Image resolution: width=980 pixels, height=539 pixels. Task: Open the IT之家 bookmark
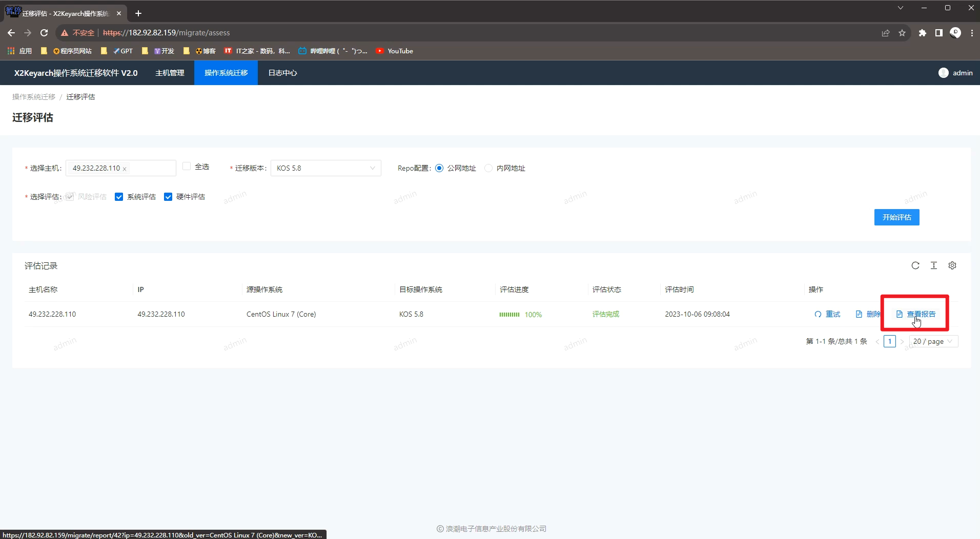(257, 51)
